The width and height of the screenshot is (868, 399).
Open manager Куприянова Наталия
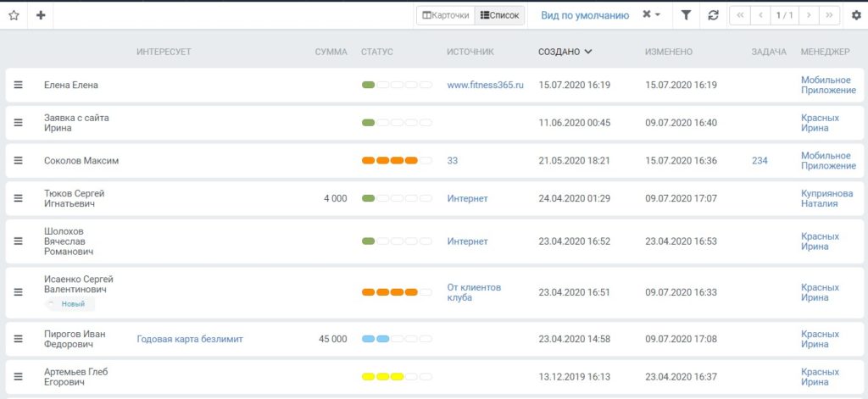pyautogui.click(x=827, y=198)
